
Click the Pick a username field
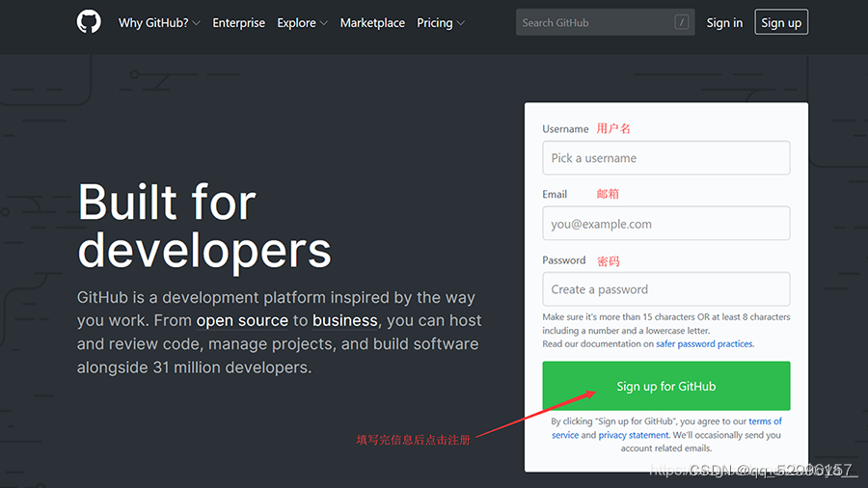(x=665, y=158)
